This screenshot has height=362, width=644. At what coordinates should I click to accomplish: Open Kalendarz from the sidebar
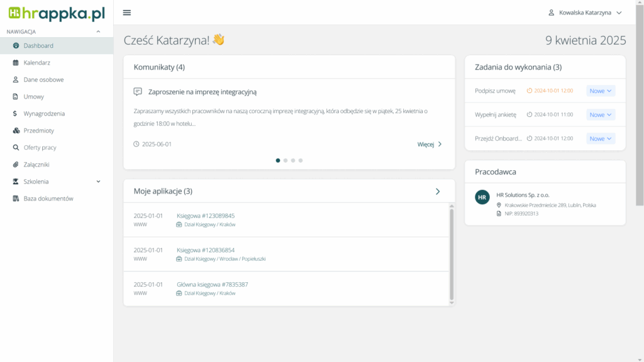click(x=36, y=63)
